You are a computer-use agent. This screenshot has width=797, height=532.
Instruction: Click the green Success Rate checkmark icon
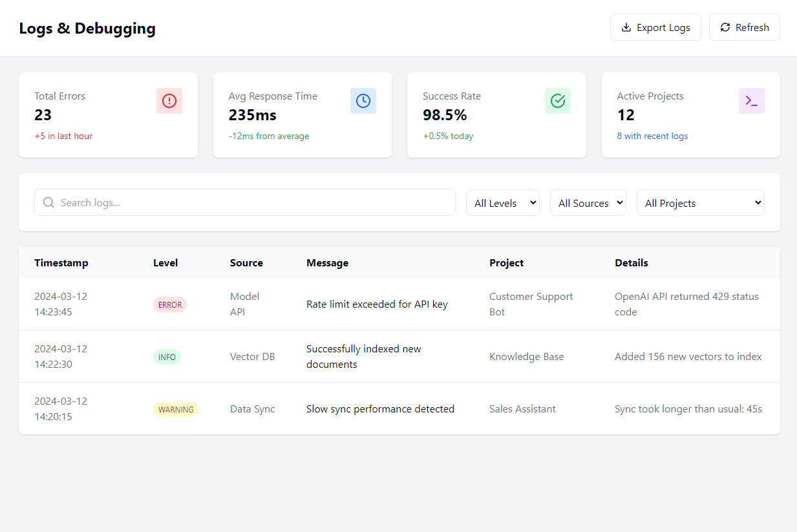coord(557,101)
